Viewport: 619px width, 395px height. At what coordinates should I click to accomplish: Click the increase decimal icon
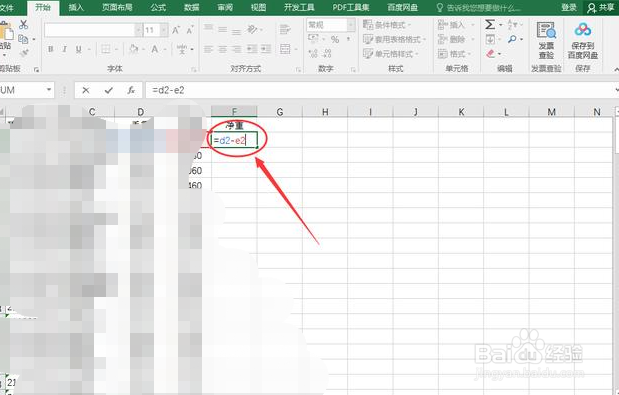pyautogui.click(x=313, y=53)
